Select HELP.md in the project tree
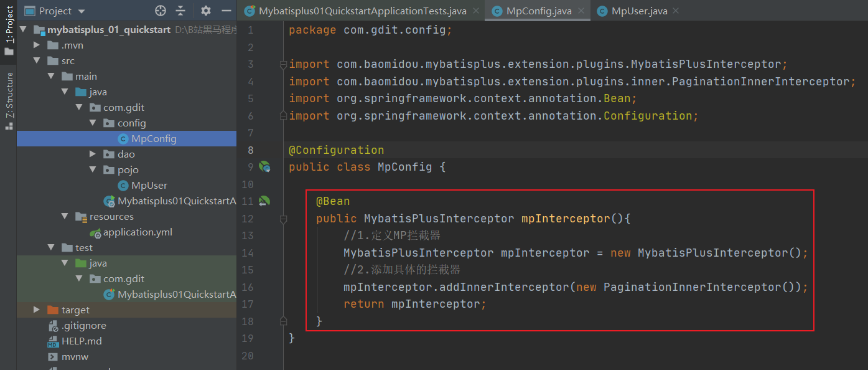Screen dimensions: 868x370 pyautogui.click(x=81, y=341)
